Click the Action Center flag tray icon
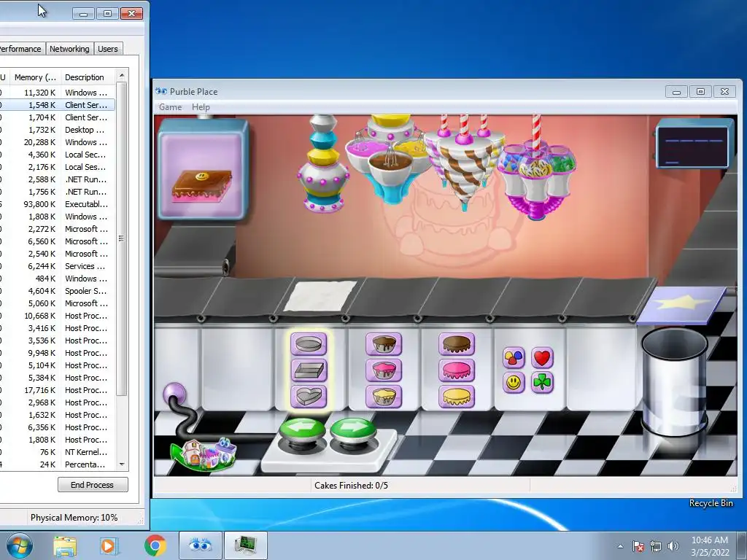747x560 pixels. tap(638, 546)
